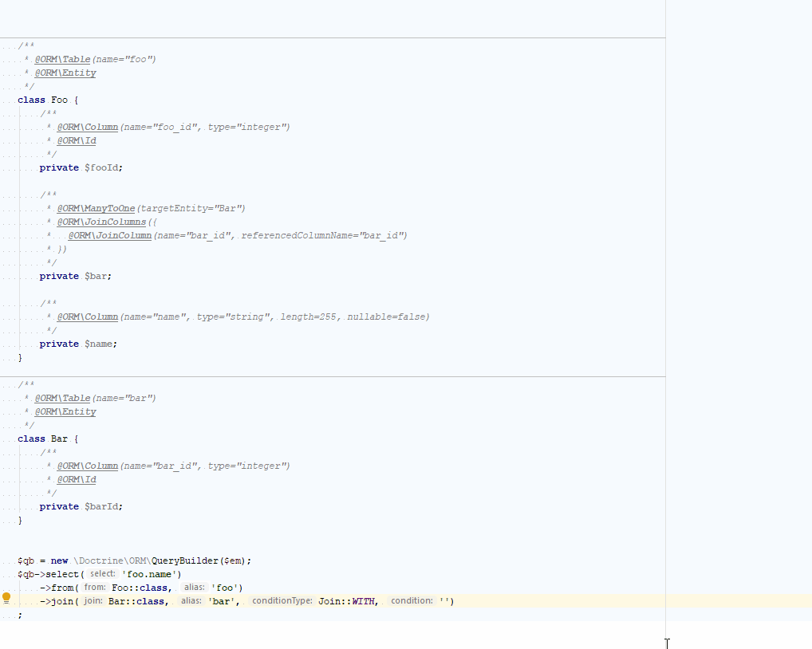The image size is (812, 649).
Task: Click targetEntity="Bar" attribute
Action: 191,209
